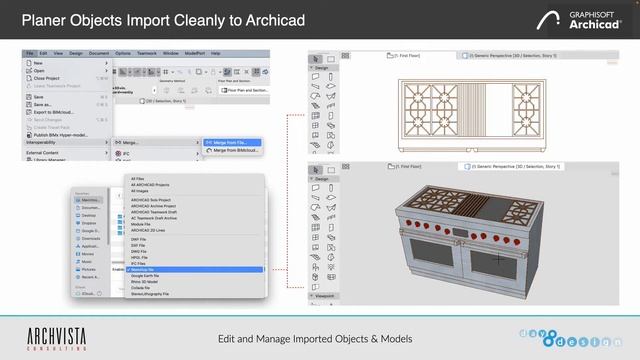Click Close Project in File menu

[x=47, y=78]
